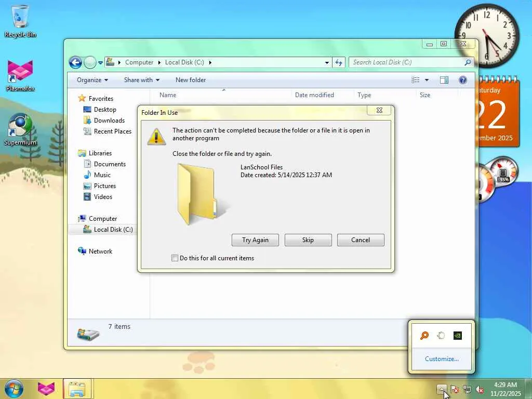Go back using the Explorer back arrow
Image resolution: width=532 pixels, height=399 pixels.
pos(75,62)
